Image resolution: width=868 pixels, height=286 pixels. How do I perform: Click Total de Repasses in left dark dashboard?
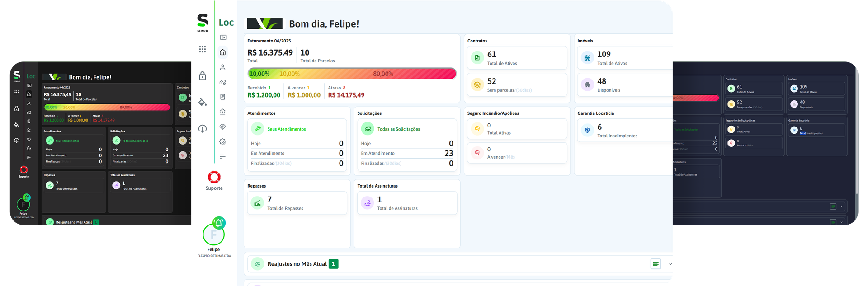(67, 189)
